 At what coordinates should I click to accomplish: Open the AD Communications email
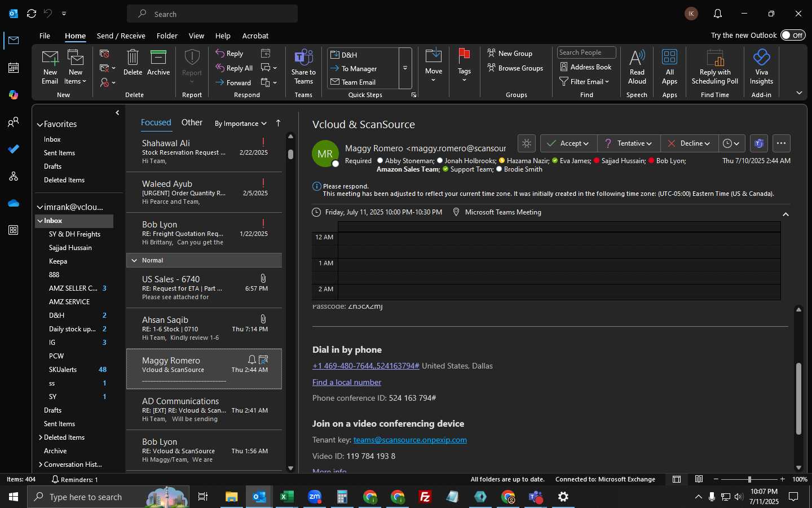(204, 410)
